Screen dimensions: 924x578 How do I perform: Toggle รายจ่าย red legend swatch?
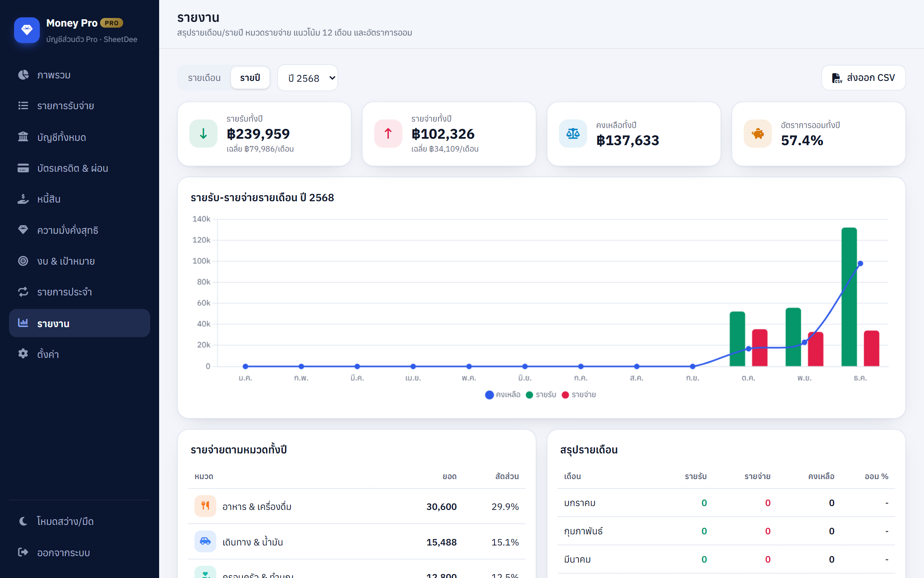click(x=565, y=395)
